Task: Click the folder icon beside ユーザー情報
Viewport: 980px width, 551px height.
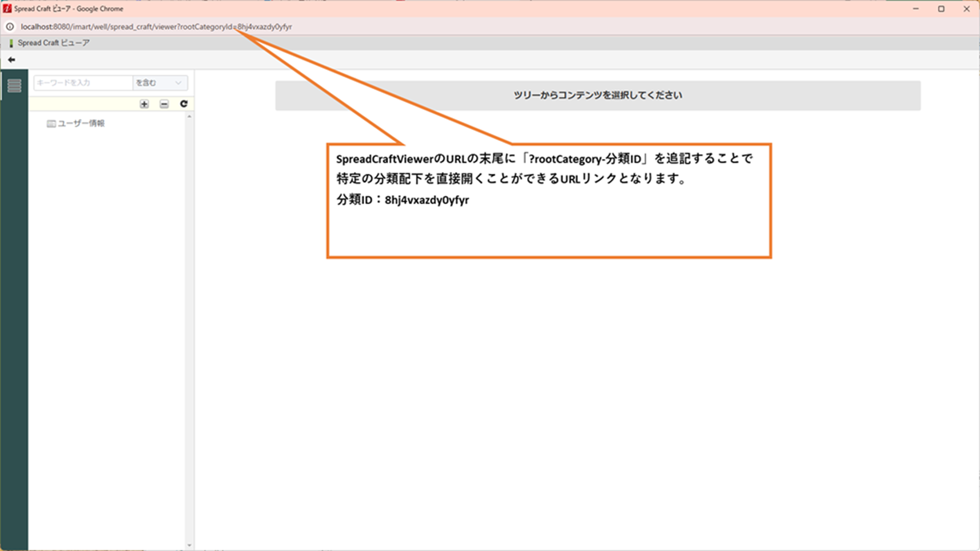Action: (51, 124)
